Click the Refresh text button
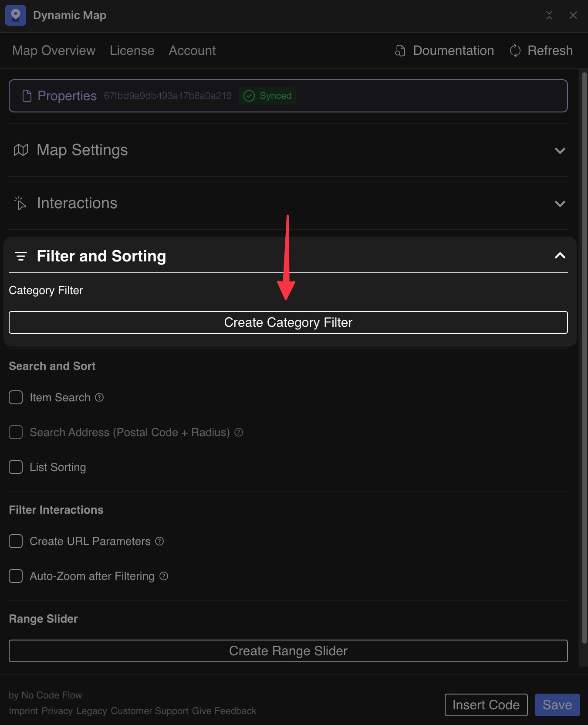This screenshot has height=725, width=588. click(550, 51)
